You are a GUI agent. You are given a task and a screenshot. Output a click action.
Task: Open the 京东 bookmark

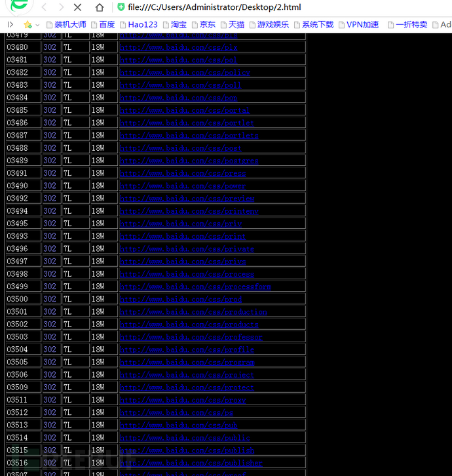pyautogui.click(x=204, y=25)
